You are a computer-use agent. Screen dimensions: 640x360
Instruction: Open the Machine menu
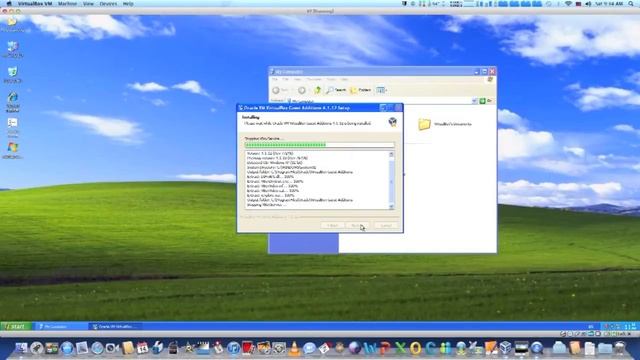[67, 4]
